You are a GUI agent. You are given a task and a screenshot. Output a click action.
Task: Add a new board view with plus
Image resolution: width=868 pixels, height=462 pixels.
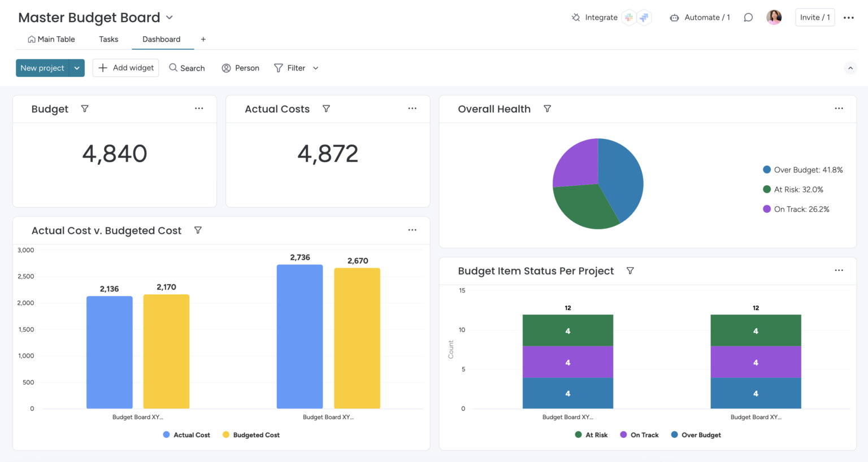(x=203, y=40)
